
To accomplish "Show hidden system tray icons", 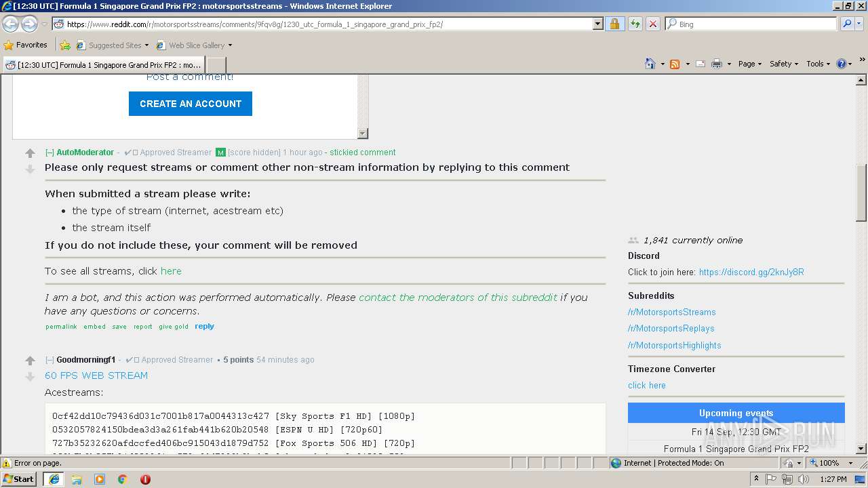I will click(757, 479).
